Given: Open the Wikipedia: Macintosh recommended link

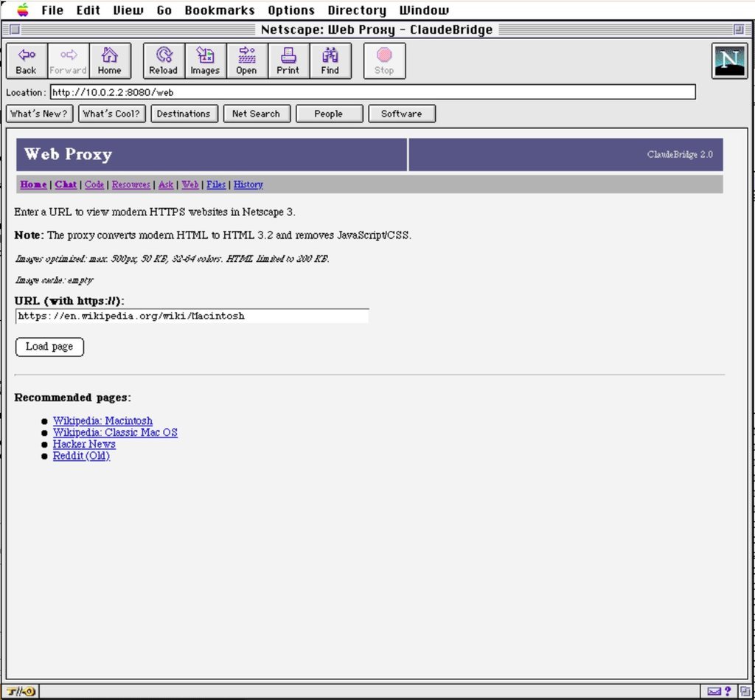Looking at the screenshot, I should [x=102, y=420].
